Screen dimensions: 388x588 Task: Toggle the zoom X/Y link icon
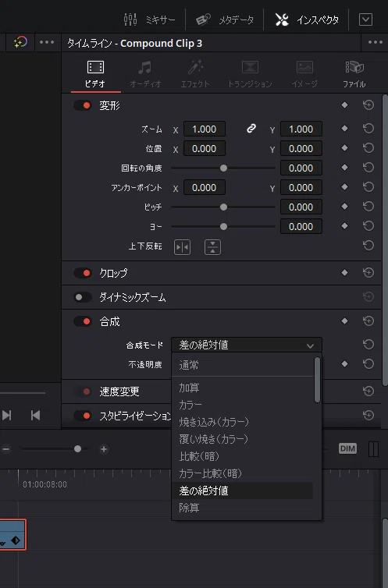(251, 129)
